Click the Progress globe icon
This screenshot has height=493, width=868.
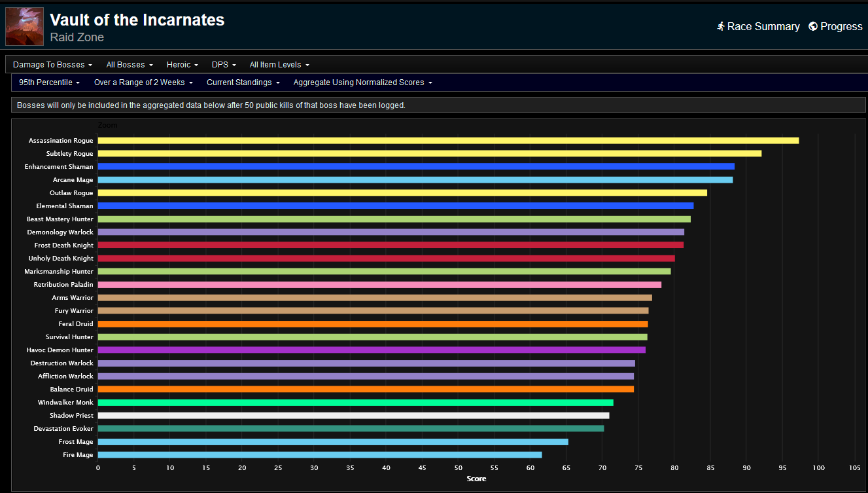[813, 26]
